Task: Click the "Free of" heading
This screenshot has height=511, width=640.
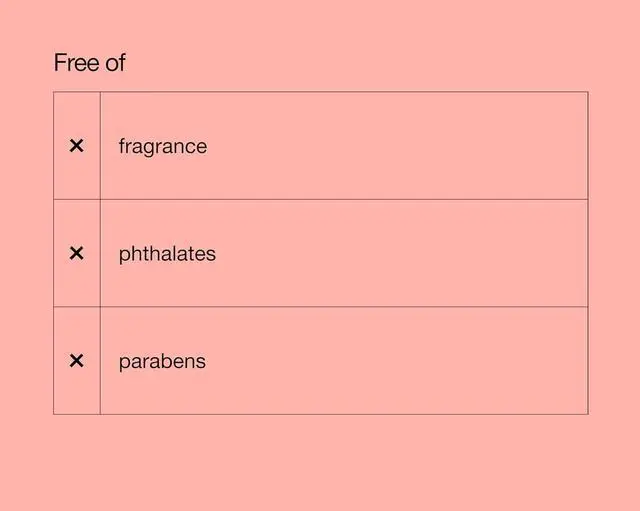Action: pyautogui.click(x=89, y=63)
